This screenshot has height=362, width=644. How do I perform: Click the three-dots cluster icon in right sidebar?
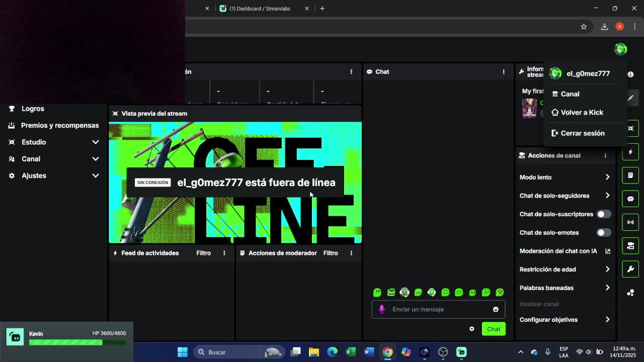tap(630, 293)
